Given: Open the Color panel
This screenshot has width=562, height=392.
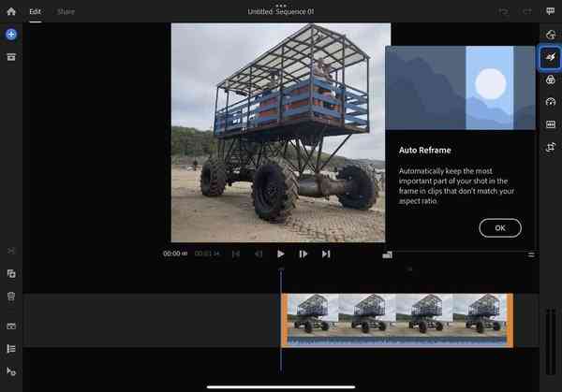Looking at the screenshot, I should pyautogui.click(x=550, y=80).
